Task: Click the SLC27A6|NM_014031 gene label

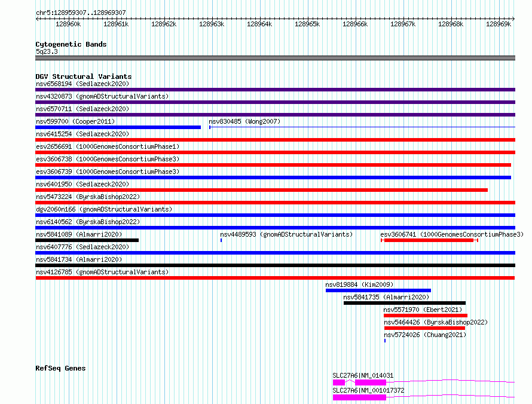Action: pyautogui.click(x=363, y=375)
